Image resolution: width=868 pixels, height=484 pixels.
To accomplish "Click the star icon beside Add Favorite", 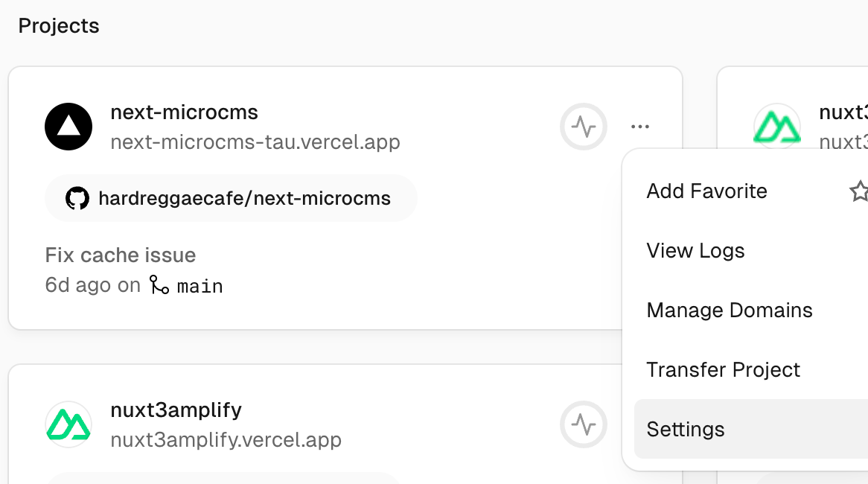I will [859, 191].
